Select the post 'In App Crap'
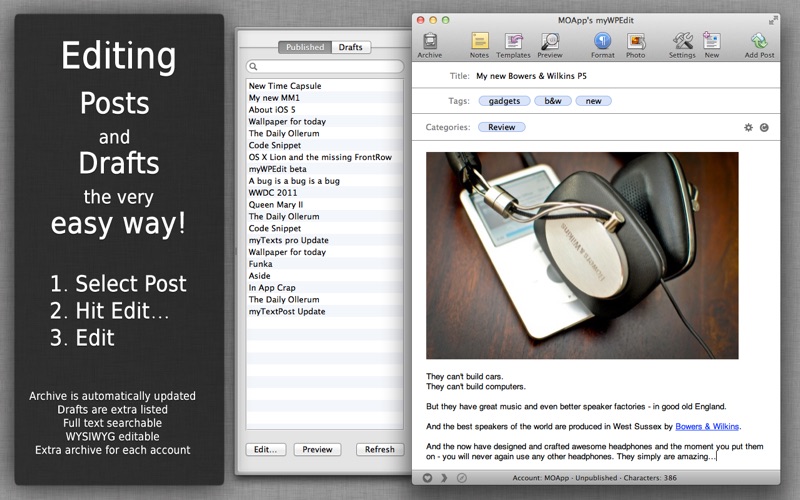This screenshot has width=800, height=500. coord(325,287)
